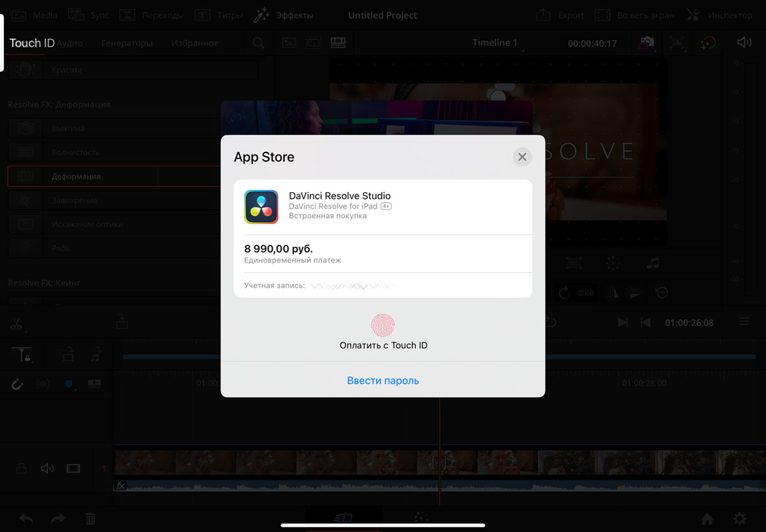The width and height of the screenshot is (766, 532).
Task: Click the audio-only insert music icon
Action: [96, 354]
